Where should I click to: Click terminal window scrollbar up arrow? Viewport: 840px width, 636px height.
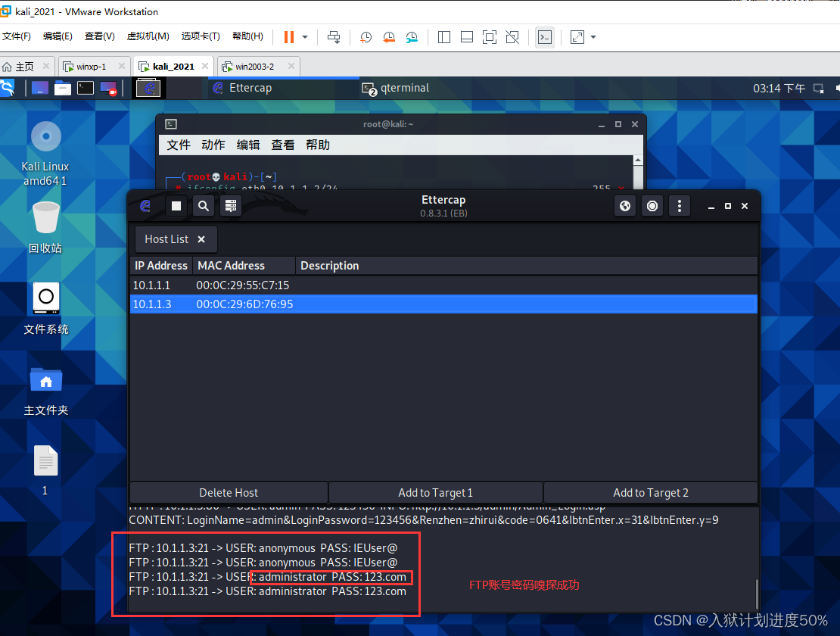tap(637, 161)
